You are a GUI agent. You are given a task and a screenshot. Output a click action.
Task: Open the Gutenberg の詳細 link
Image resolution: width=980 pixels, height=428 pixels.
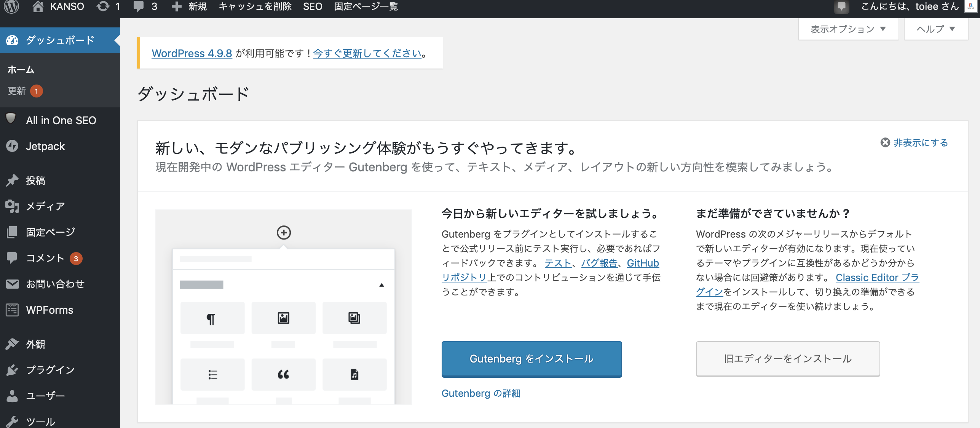pyautogui.click(x=481, y=393)
